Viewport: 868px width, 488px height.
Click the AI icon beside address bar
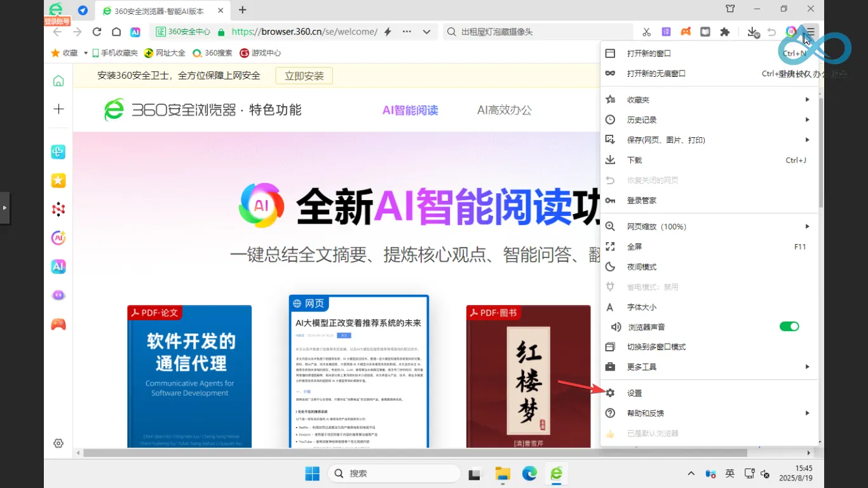pos(135,32)
